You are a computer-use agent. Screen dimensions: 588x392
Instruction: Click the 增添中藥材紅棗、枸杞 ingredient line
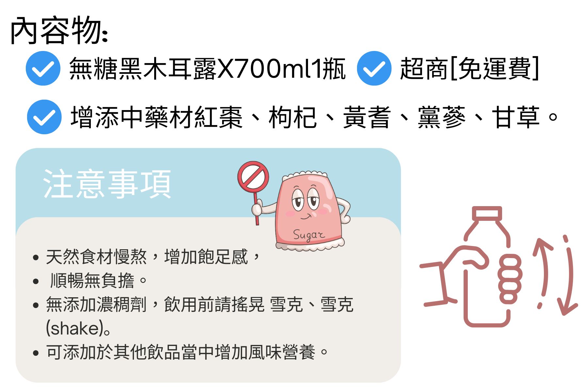314,117
